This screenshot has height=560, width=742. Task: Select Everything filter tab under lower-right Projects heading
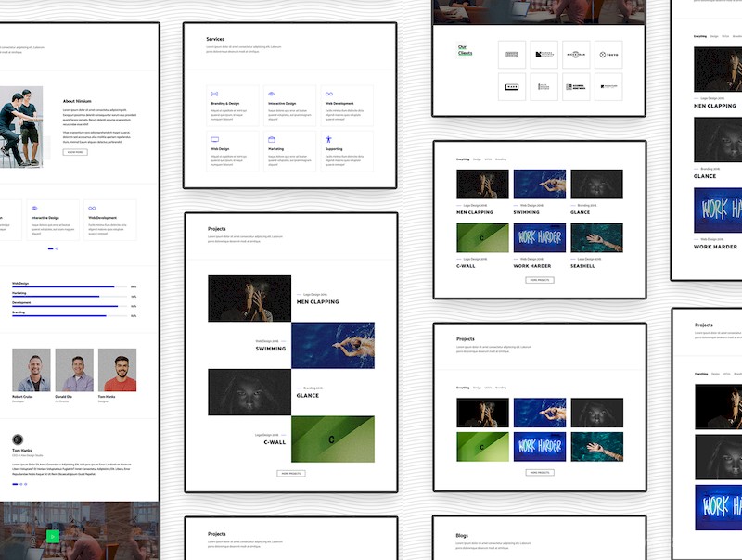coord(463,388)
